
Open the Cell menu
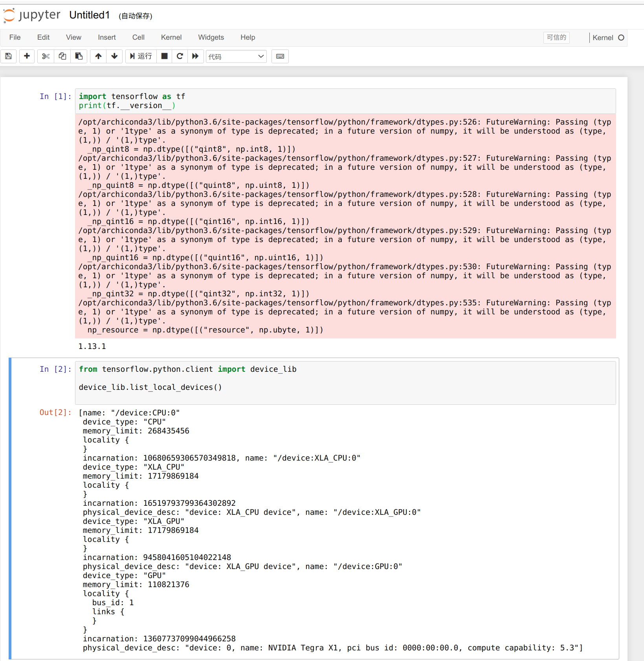point(138,37)
